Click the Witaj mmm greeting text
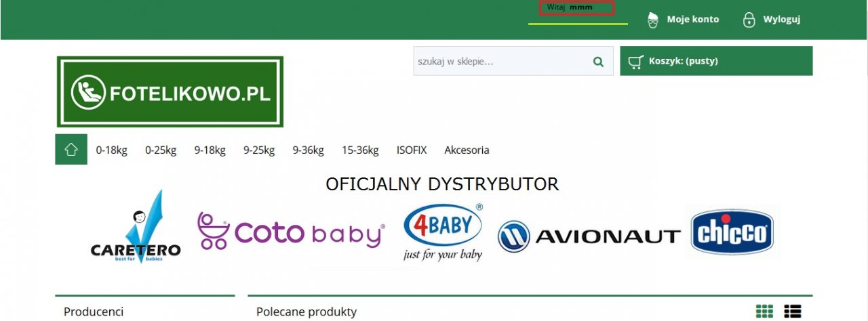Viewport: 868px width, 321px height. point(570,7)
